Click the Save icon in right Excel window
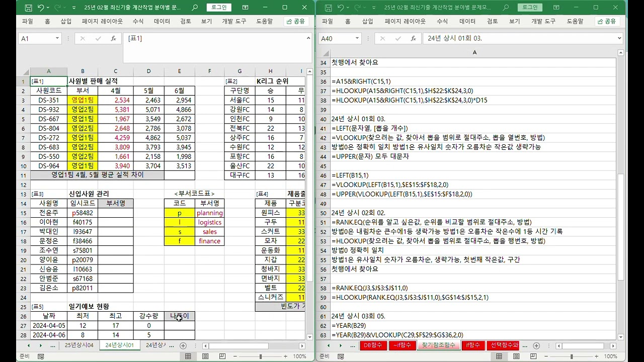This screenshot has height=362, width=644. coord(328,8)
